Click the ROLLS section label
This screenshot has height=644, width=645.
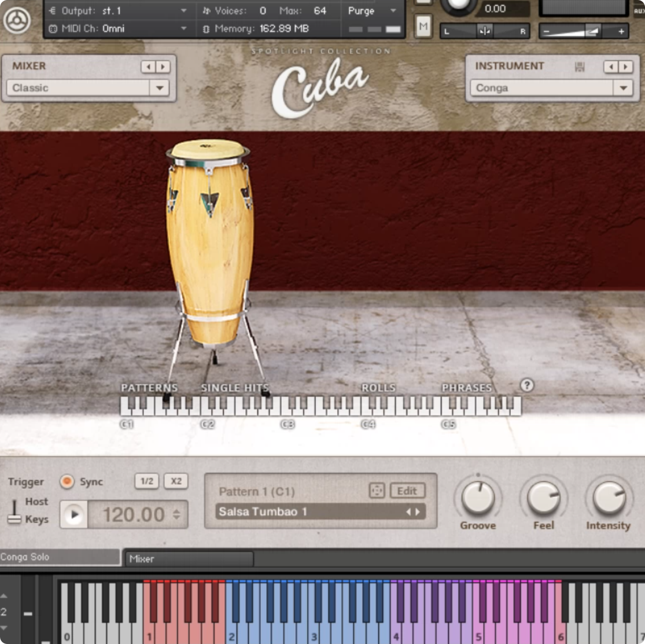(378, 388)
